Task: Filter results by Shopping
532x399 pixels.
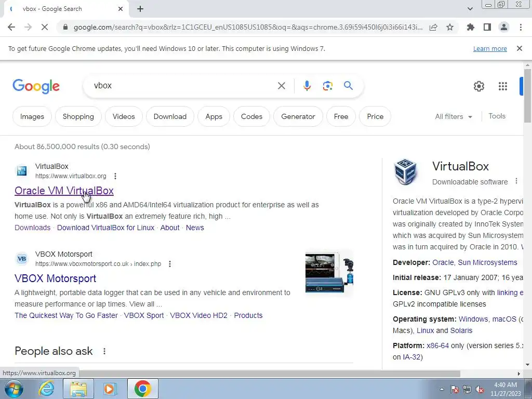Action: (x=78, y=116)
